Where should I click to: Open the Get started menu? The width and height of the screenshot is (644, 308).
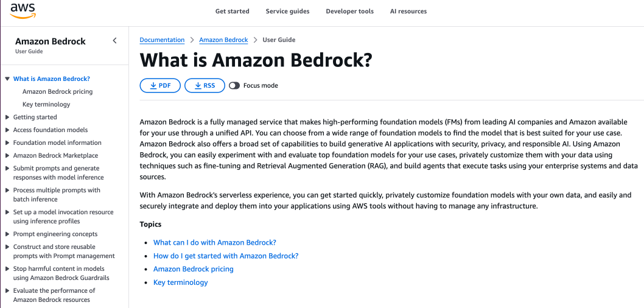tap(233, 12)
